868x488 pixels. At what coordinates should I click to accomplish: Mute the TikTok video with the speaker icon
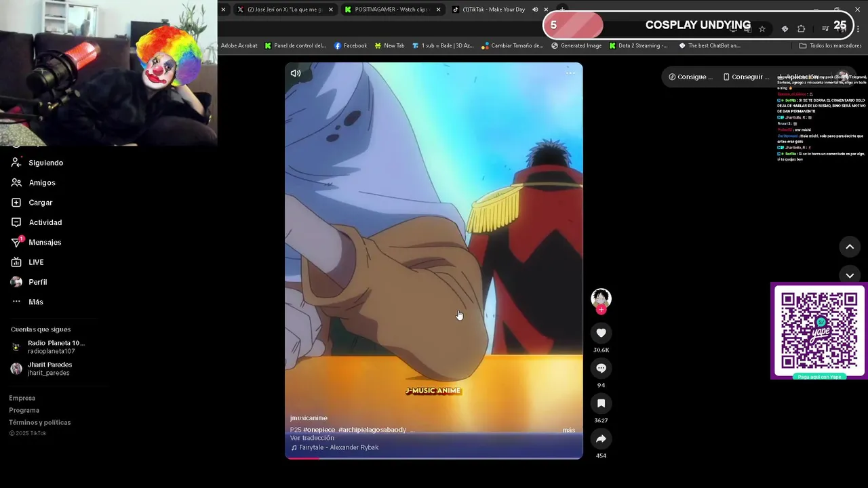[x=296, y=73]
